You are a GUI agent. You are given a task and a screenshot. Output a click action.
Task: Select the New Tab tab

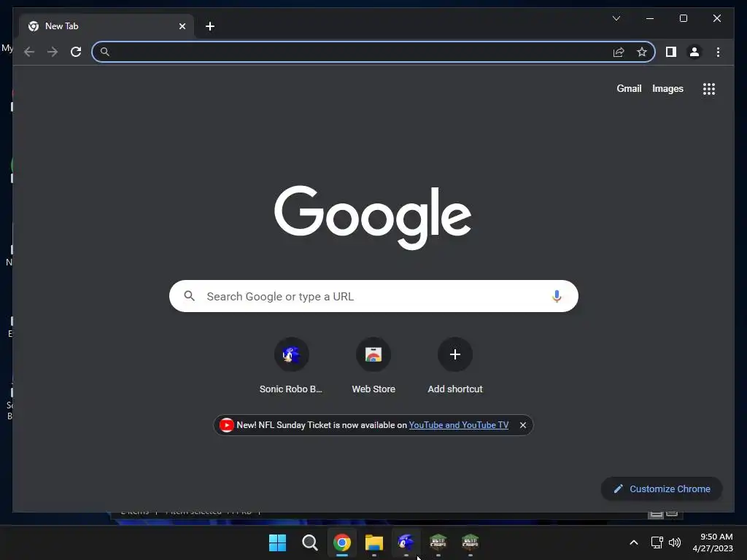(x=107, y=26)
